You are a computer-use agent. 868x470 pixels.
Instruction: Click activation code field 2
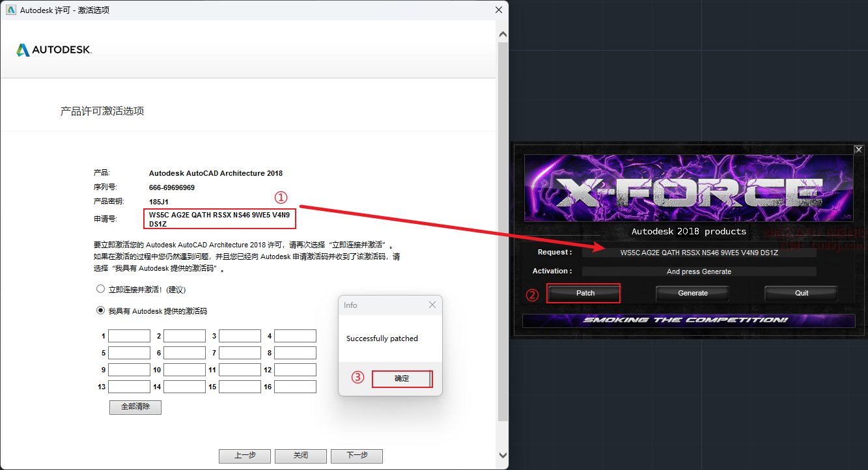[184, 336]
